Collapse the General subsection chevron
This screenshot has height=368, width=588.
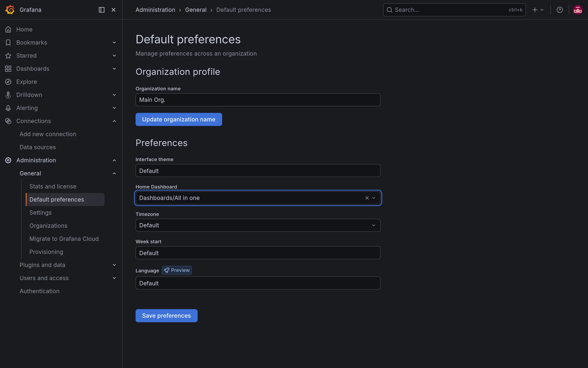click(x=114, y=173)
